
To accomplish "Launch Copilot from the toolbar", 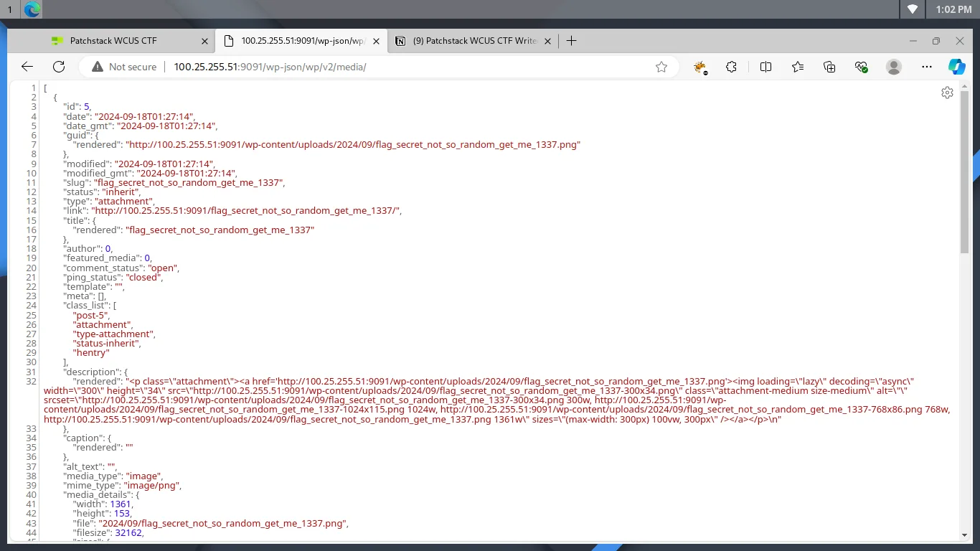I will pos(957,67).
